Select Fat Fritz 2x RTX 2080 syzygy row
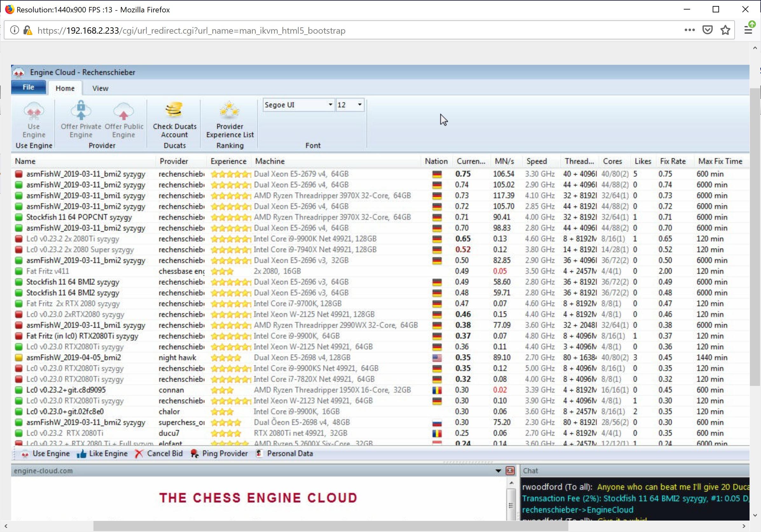 pos(380,304)
